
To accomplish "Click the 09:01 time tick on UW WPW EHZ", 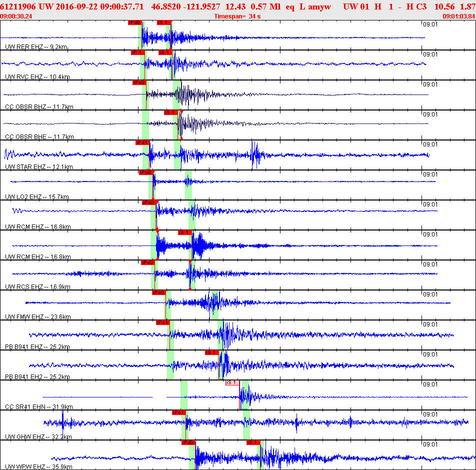I will [430, 444].
